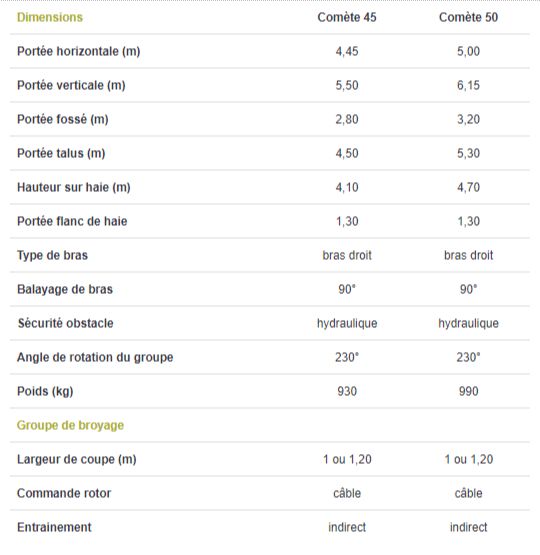
Task: Click the Portée horizontale (m) row label
Action: [79, 51]
